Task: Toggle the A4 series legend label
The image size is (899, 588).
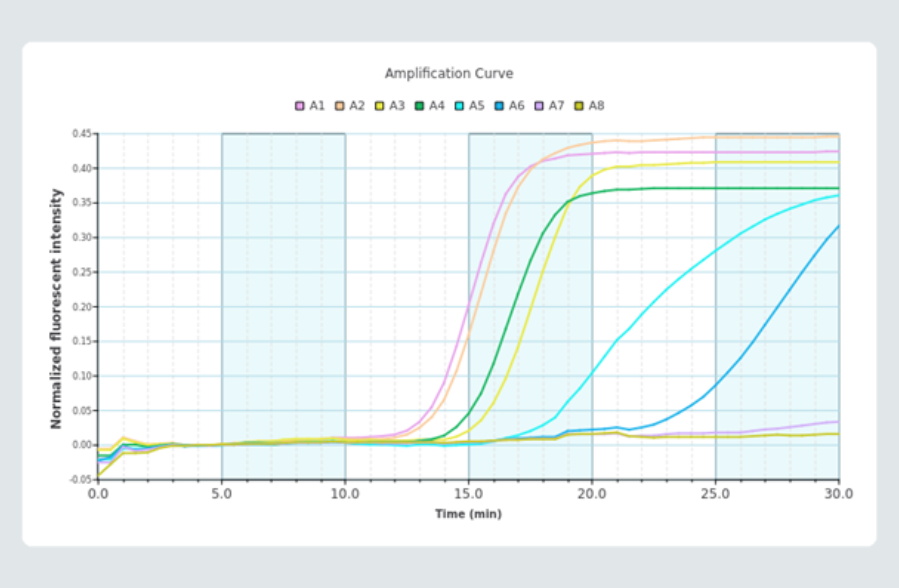Action: pyautogui.click(x=437, y=106)
